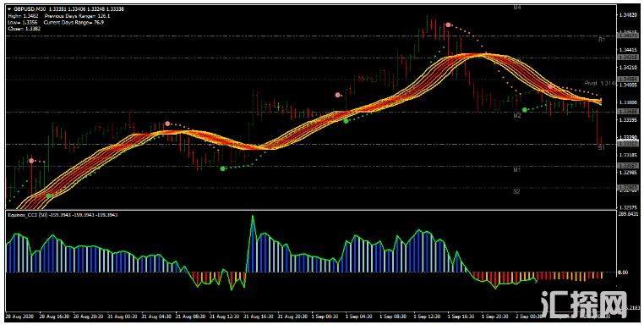This screenshot has height=325, width=644.
Task: Click the pink signal dot near 31 Aug 04:30
Action: click(167, 124)
